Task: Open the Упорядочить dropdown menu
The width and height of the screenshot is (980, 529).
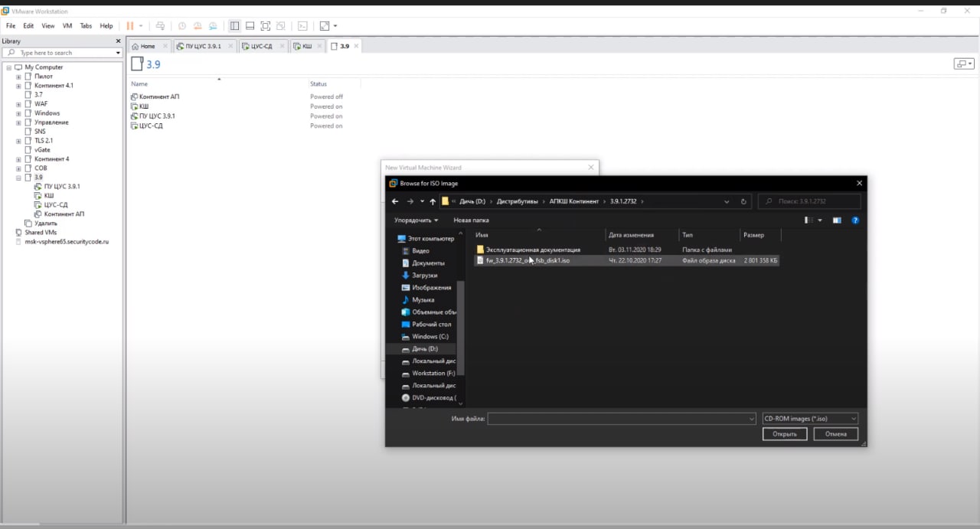Action: (416, 220)
